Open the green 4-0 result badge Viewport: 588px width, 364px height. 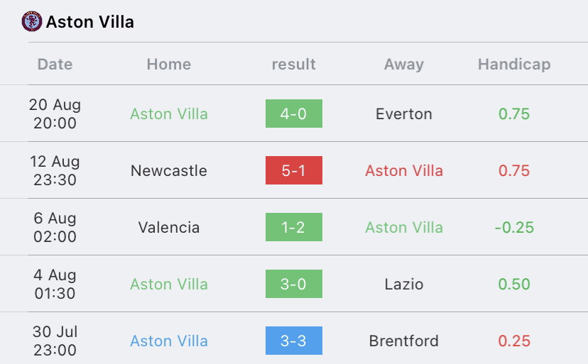point(293,114)
